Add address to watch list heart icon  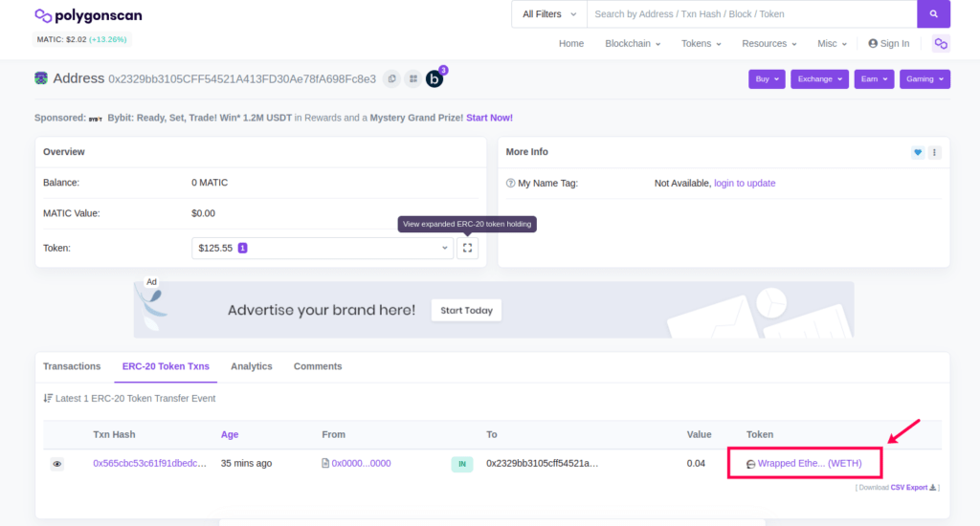pyautogui.click(x=918, y=152)
